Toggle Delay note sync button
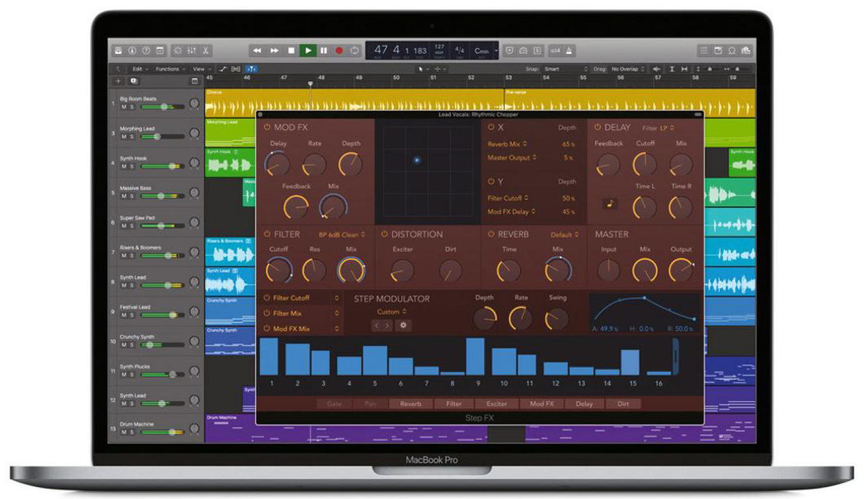Screen dimensions: 868x499 point(610,203)
